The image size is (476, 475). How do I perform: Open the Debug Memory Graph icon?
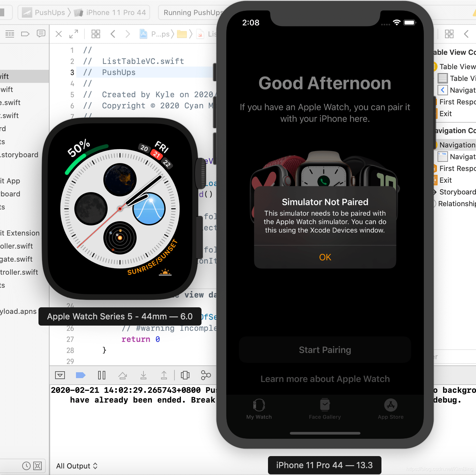[206, 375]
